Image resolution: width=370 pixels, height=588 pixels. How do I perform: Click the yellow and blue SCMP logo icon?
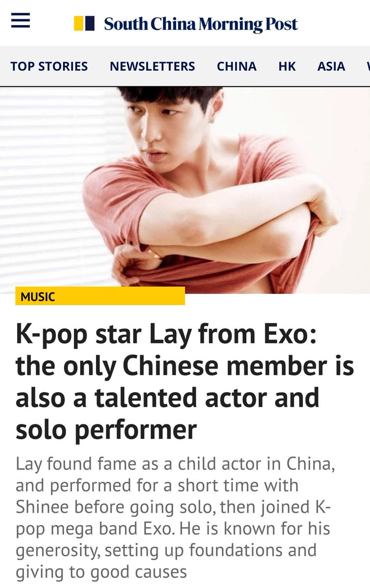click(84, 24)
